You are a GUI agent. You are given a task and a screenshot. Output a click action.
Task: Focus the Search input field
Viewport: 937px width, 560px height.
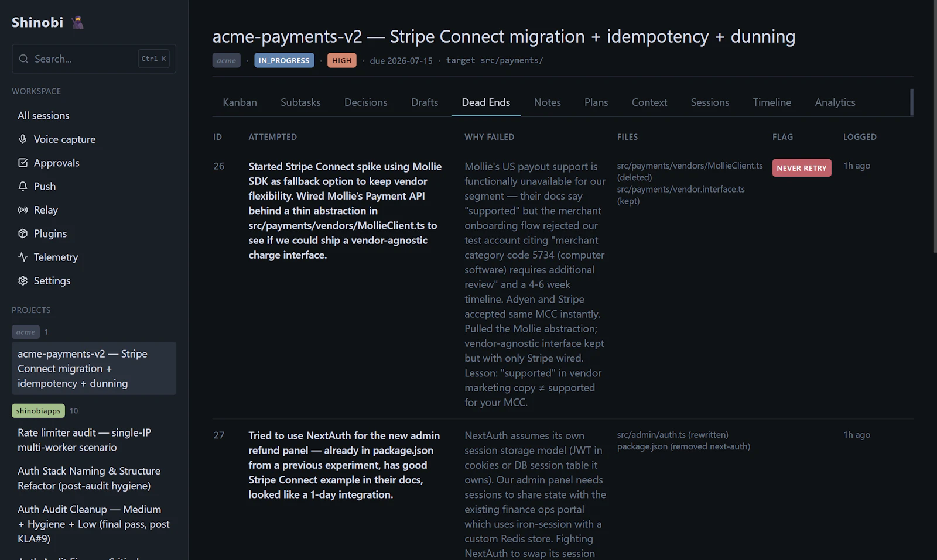point(94,59)
